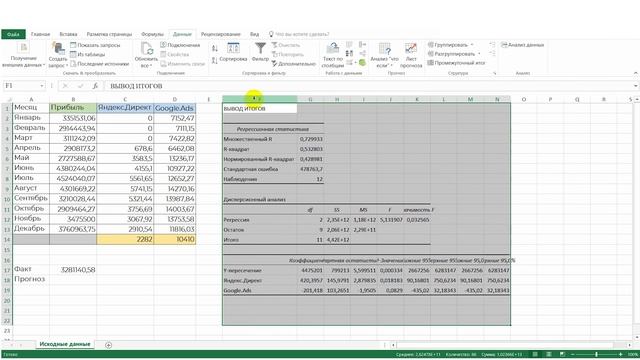Screen dimensions: 640x360
Task: Collapse the ribbon with chevron arrow
Action: (x=636, y=73)
